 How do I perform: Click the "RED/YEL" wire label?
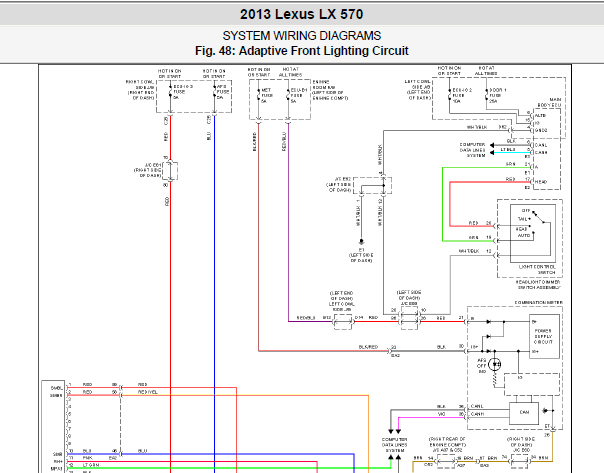[148, 392]
